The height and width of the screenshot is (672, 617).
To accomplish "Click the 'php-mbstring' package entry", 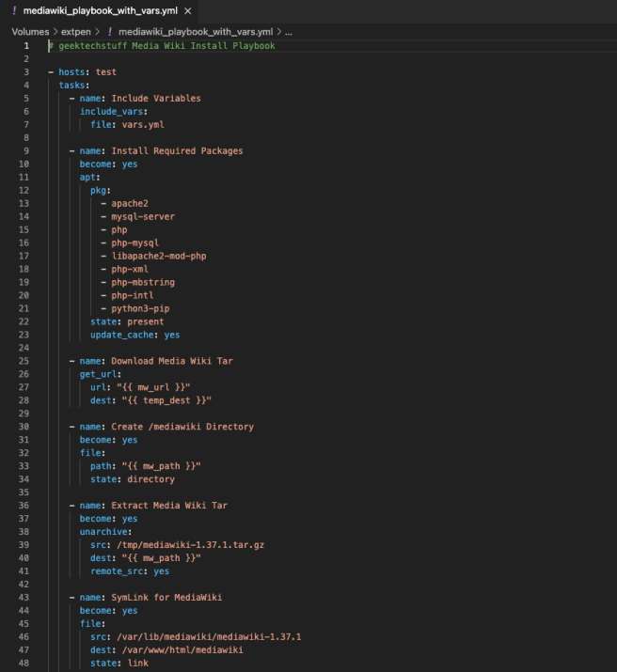I will (143, 283).
